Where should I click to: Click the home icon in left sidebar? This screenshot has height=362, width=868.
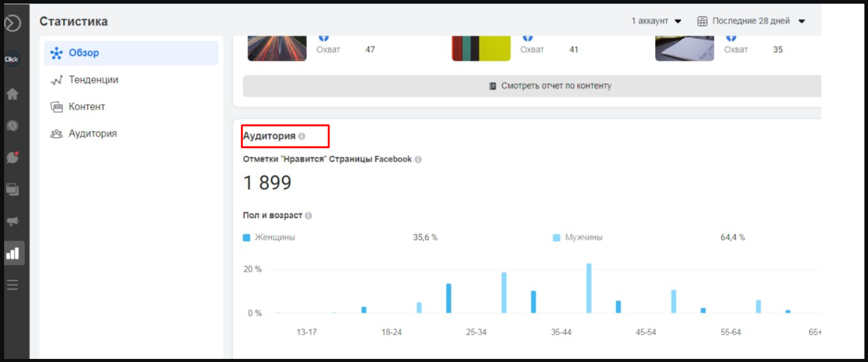(x=12, y=94)
